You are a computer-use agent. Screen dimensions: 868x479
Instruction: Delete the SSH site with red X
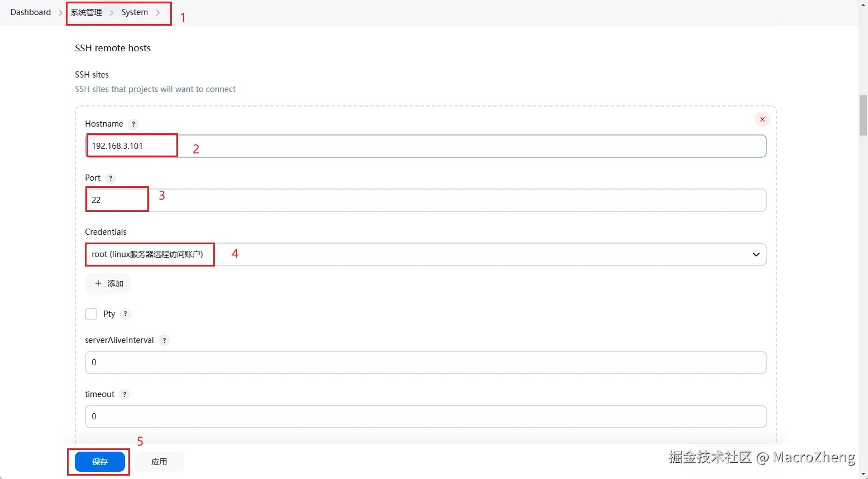pyautogui.click(x=762, y=119)
